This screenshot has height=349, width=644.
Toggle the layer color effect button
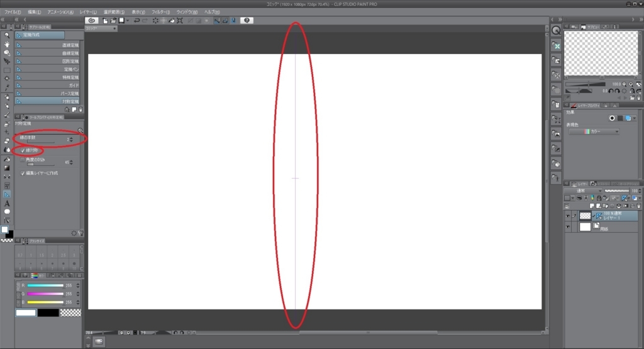point(628,118)
